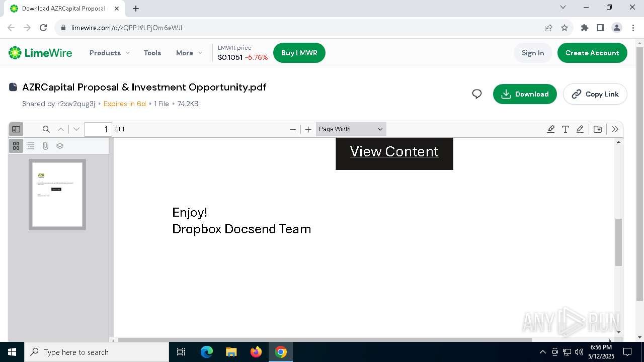Toggle the PDF sidebar panel
The image size is (644, 362).
tap(16, 129)
